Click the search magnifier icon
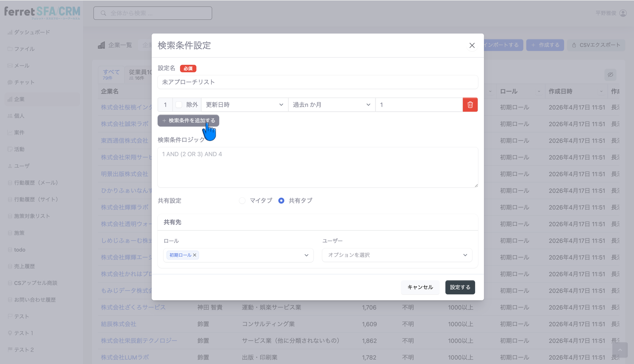 (x=103, y=13)
